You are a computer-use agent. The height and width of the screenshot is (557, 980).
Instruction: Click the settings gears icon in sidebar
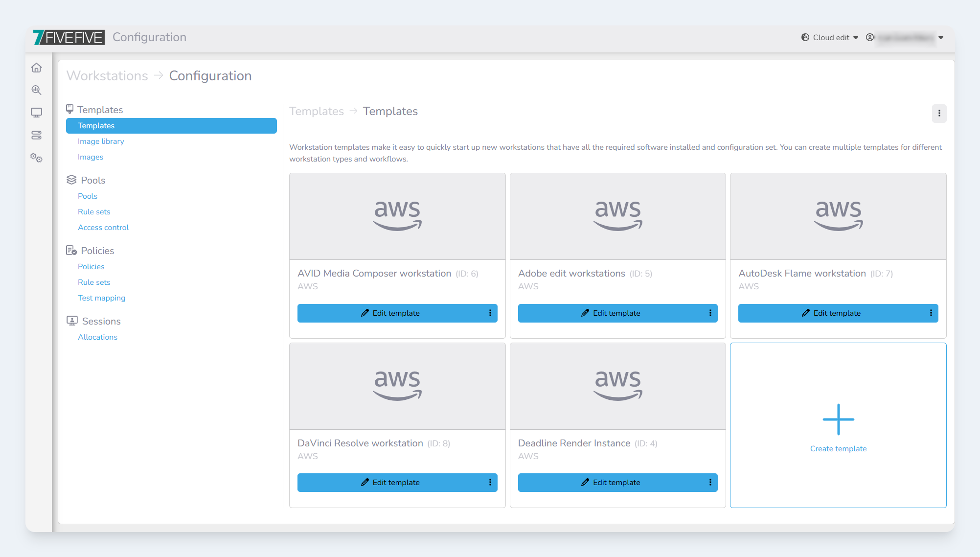[x=37, y=158]
